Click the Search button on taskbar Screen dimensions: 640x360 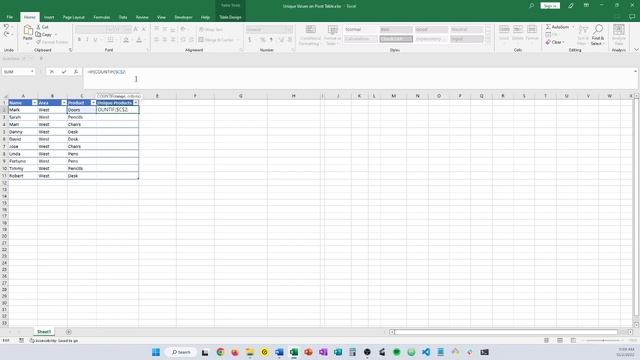point(181,352)
